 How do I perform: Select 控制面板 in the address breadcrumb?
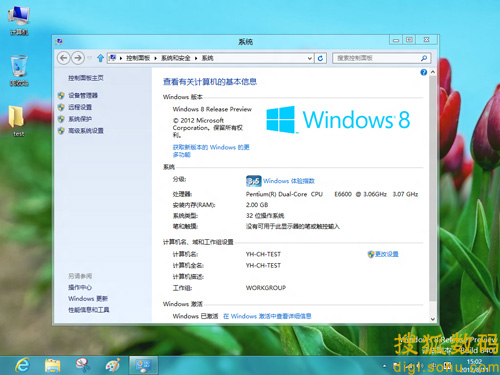(x=138, y=58)
